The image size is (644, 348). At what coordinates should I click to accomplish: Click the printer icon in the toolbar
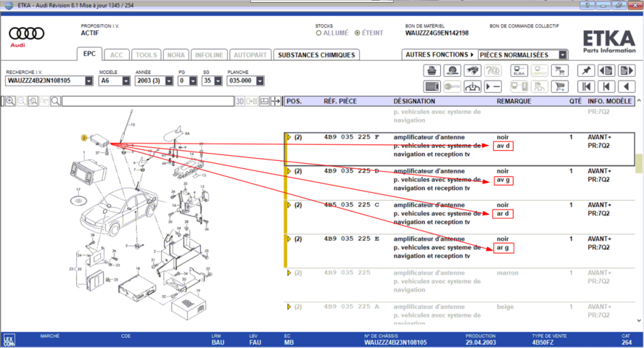pos(432,70)
